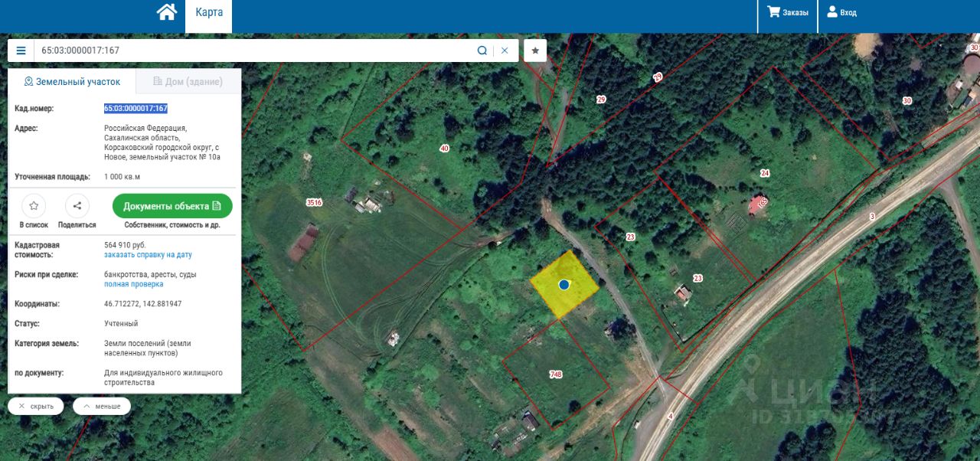Follow the заказать справку на дату link
980x461 pixels.
pos(148,254)
